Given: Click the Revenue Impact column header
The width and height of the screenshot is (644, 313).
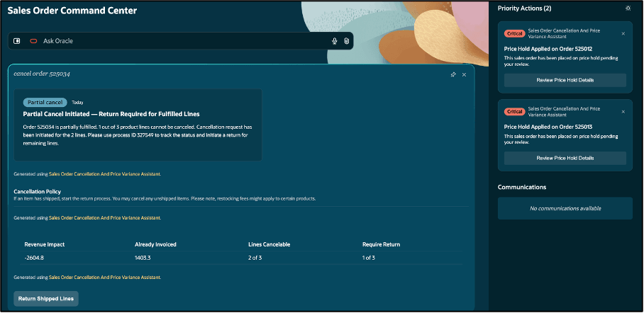Looking at the screenshot, I should click(x=45, y=244).
